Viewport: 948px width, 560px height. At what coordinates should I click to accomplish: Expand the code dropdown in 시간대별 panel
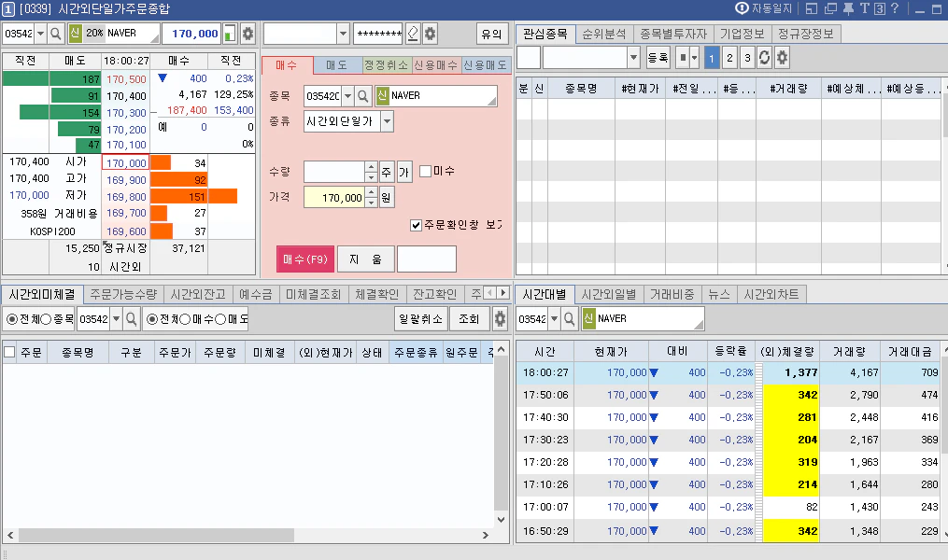[554, 318]
